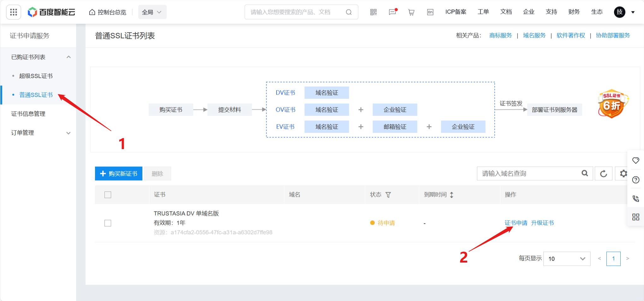644x301 pixels.
Task: Open 每页显示 page size dropdown
Action: pos(567,259)
